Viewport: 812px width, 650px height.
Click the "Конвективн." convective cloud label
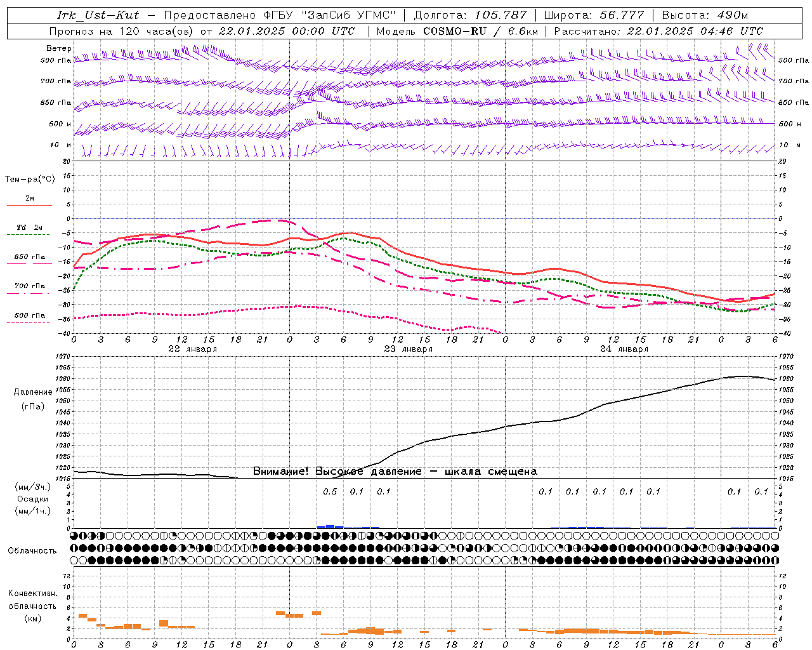[32, 594]
